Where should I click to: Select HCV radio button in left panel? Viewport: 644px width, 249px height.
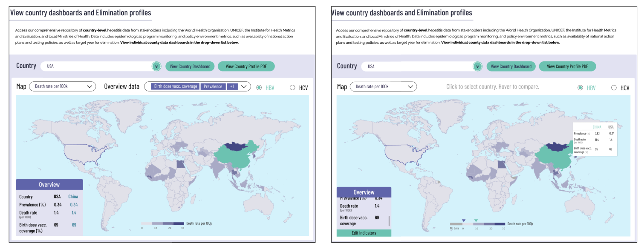click(x=292, y=88)
